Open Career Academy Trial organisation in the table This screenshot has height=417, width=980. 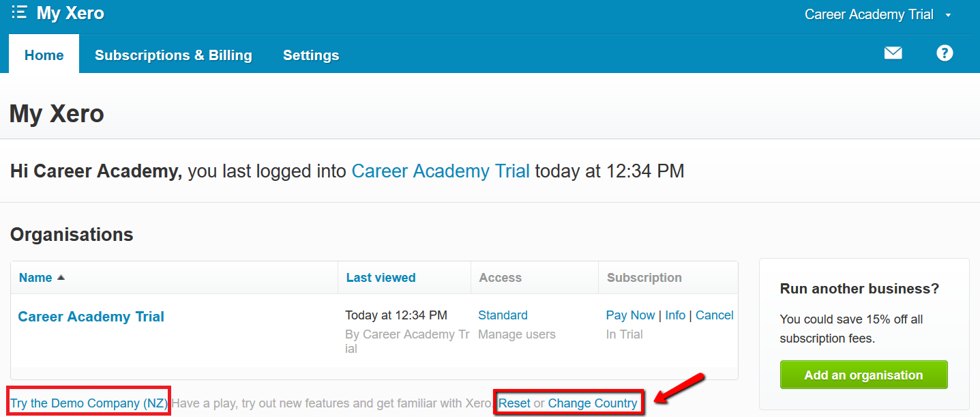click(91, 317)
